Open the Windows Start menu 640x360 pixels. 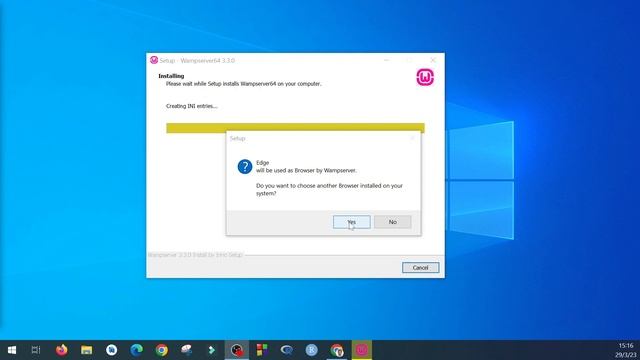click(x=12, y=350)
